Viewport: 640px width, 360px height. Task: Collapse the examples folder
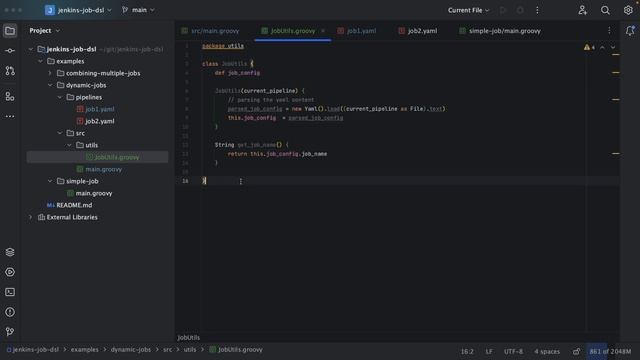40,61
